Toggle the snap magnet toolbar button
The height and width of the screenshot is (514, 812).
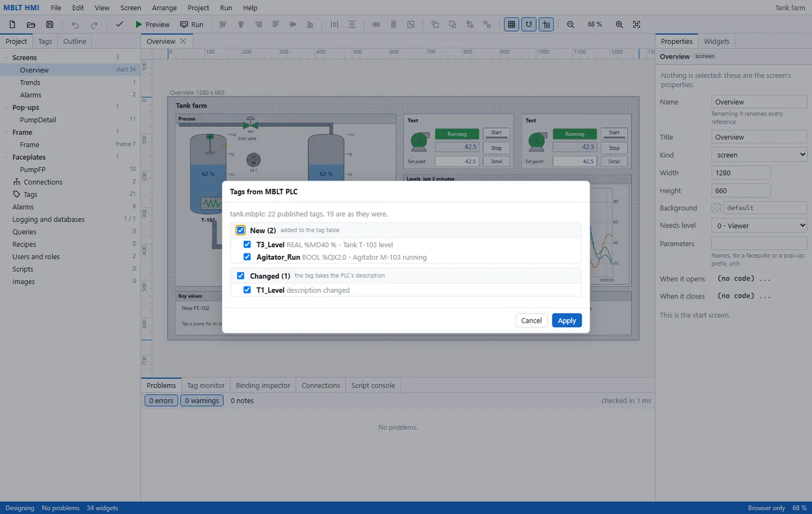[x=528, y=25]
